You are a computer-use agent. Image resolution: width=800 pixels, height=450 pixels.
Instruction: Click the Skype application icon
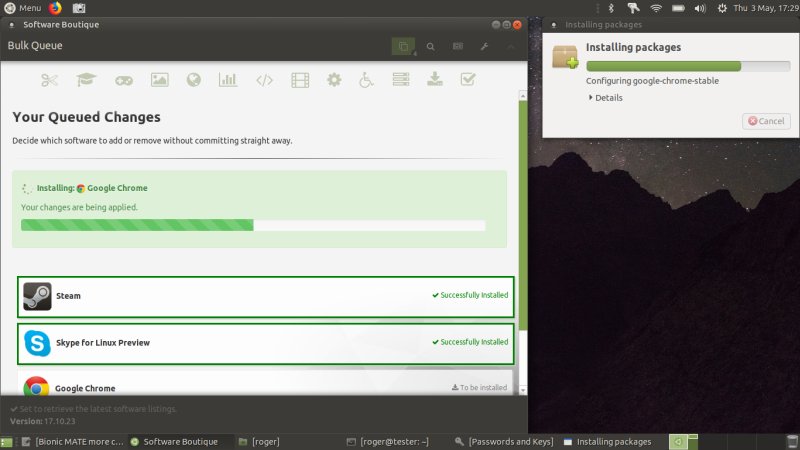point(37,343)
